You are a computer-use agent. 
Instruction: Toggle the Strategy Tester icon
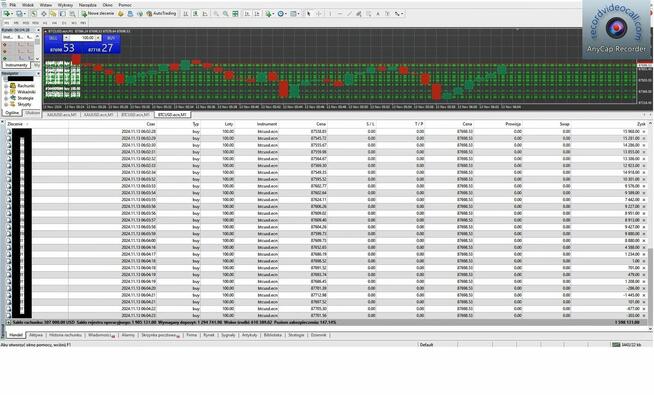coord(72,14)
